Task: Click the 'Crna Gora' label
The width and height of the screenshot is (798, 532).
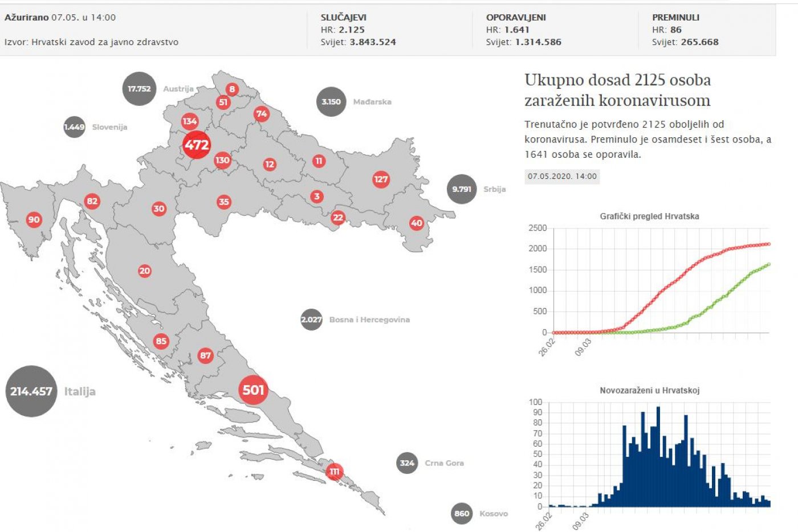Action: point(445,463)
